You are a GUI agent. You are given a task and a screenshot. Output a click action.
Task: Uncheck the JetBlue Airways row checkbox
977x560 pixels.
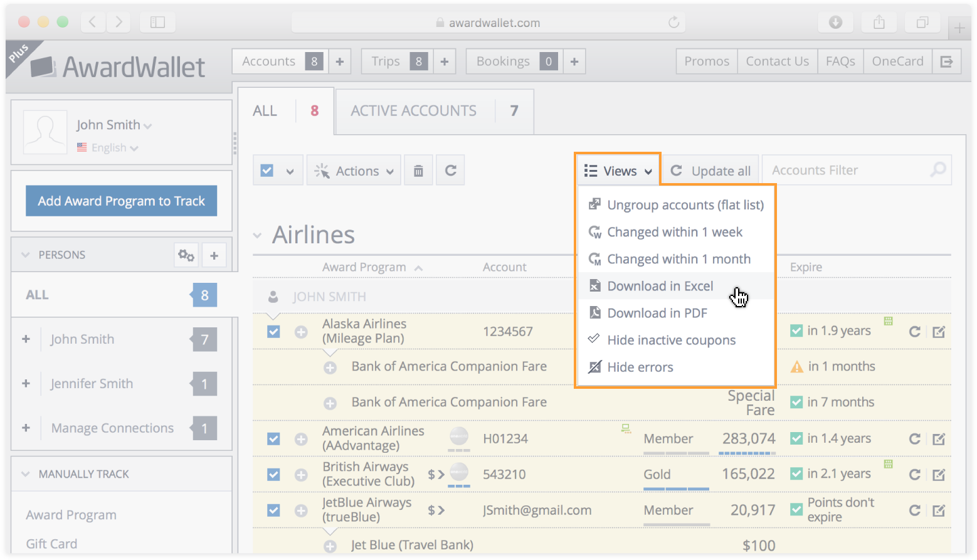[x=273, y=510]
